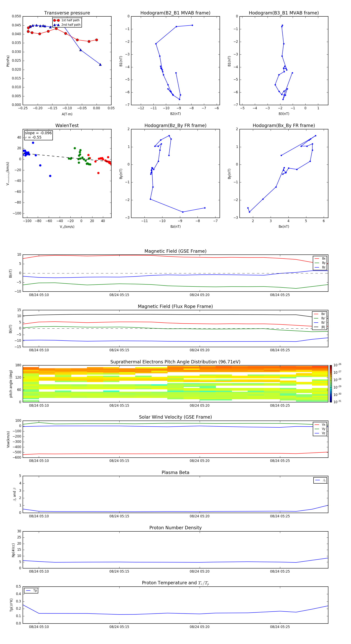Click the Pt(nPa) axis label
Image resolution: width=351 pixels, height=644 pixels.
pyautogui.click(x=8, y=61)
